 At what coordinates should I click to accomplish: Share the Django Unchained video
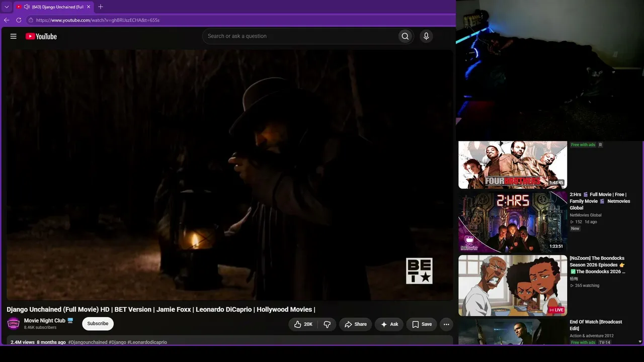tap(355, 324)
